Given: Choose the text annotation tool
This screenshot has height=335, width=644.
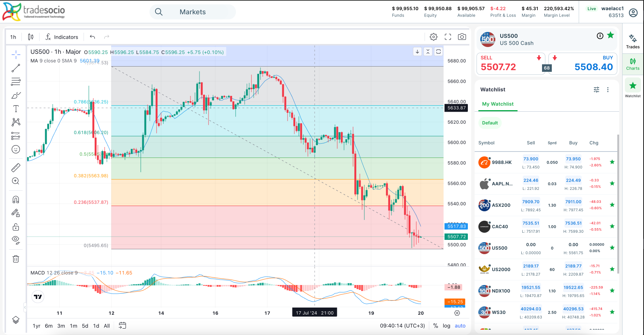Looking at the screenshot, I should (x=16, y=109).
